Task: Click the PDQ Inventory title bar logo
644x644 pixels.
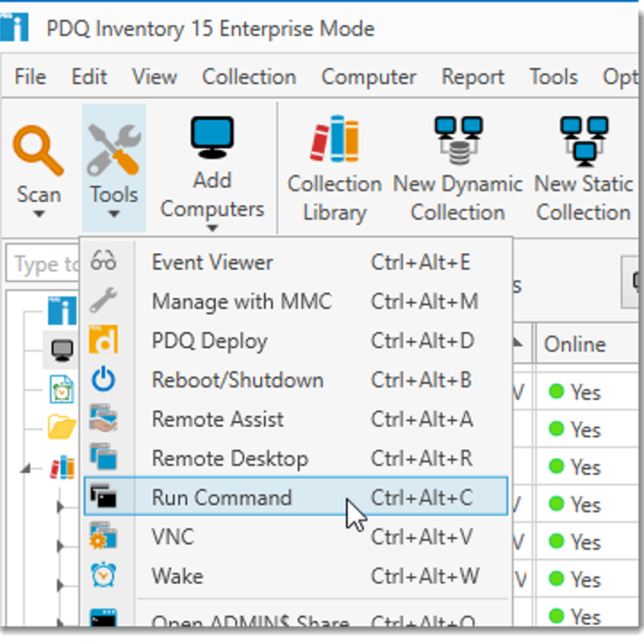Action: click(14, 27)
